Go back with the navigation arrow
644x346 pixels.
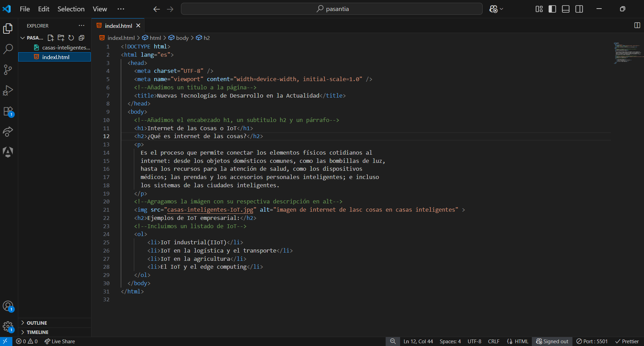coord(157,9)
